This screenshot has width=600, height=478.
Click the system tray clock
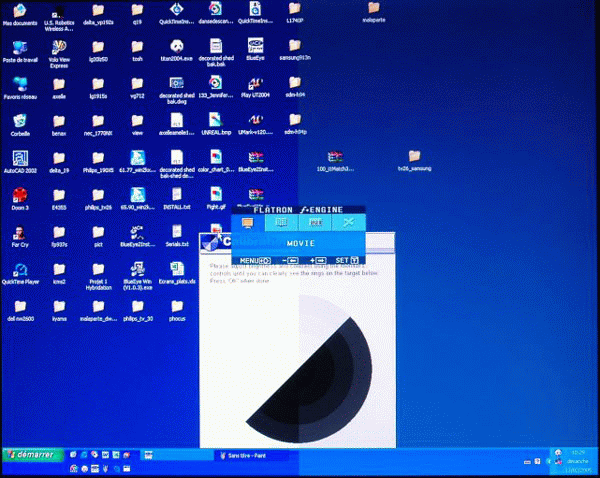[x=578, y=461]
